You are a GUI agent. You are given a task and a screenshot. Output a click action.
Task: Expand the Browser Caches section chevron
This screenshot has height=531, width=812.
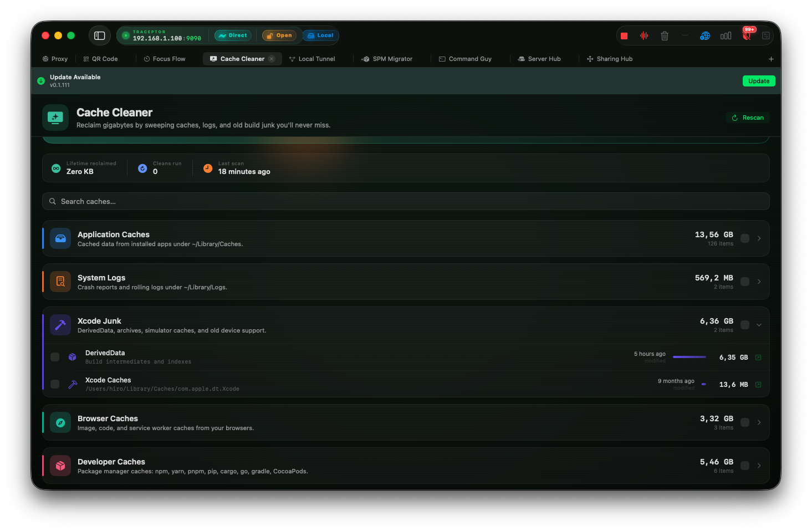tap(759, 422)
